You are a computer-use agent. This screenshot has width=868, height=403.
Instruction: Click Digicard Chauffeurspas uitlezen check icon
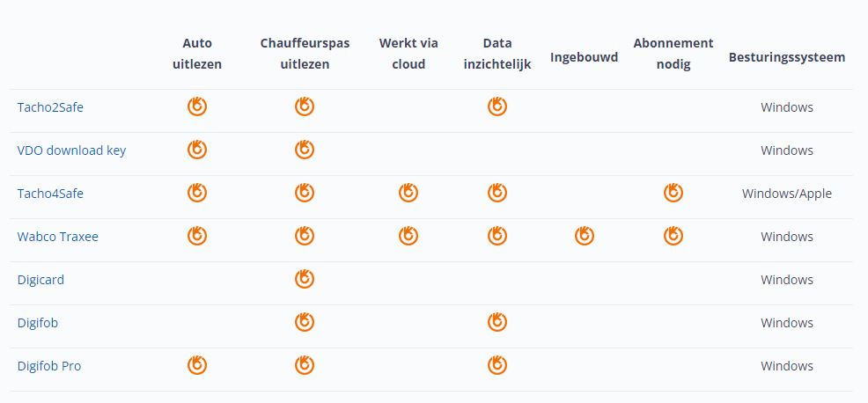[305, 278]
